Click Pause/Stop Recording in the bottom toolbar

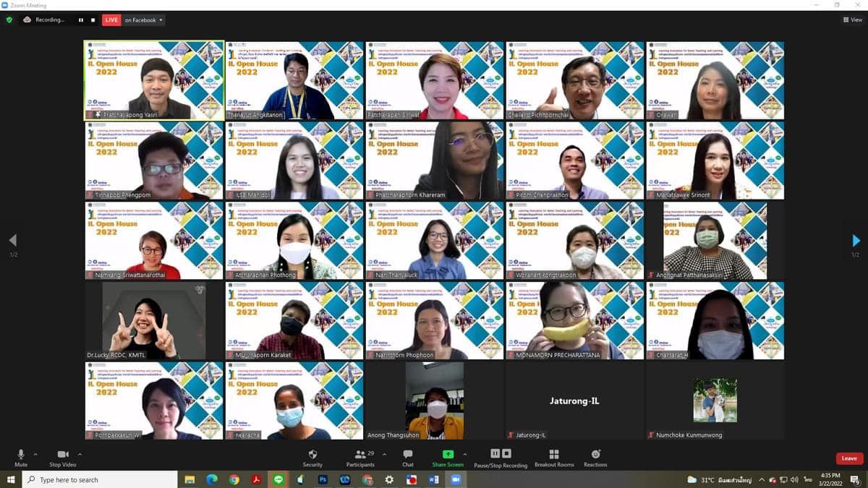[x=501, y=455]
